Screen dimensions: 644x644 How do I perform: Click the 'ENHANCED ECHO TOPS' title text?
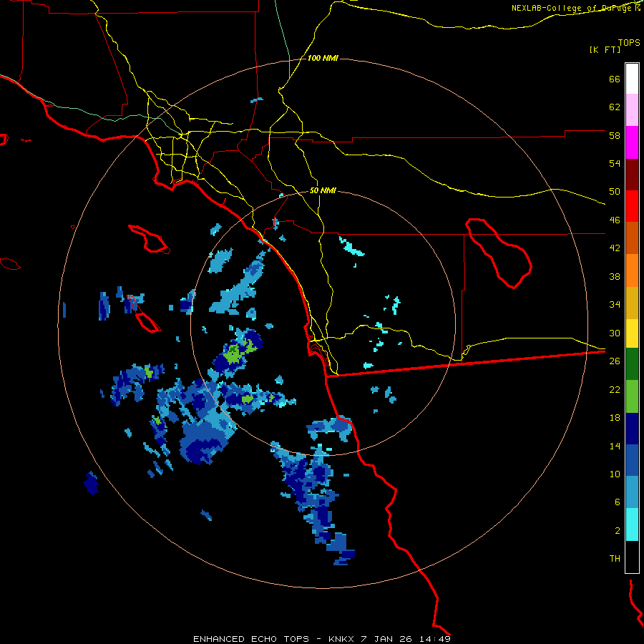coord(251,639)
